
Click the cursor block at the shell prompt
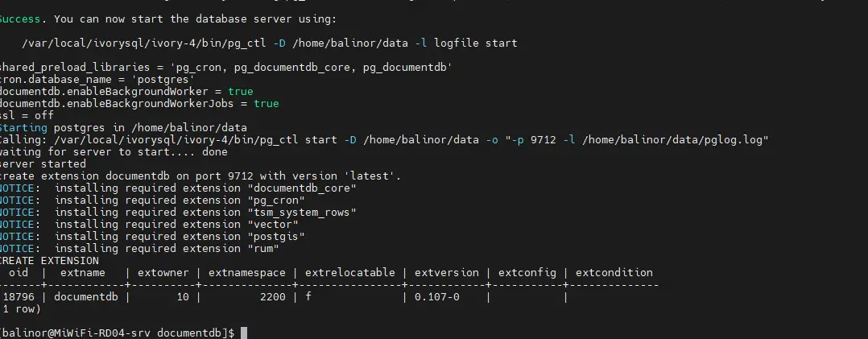coord(244,333)
